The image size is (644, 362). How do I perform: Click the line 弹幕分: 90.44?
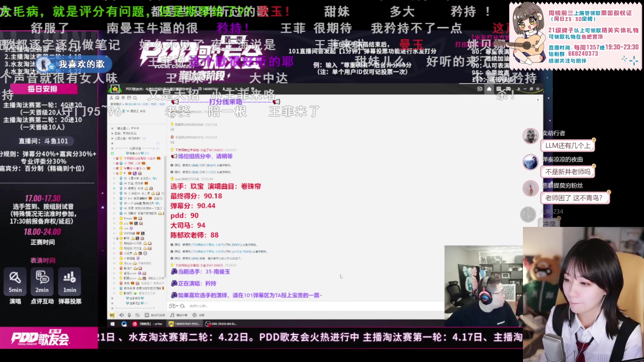(x=193, y=206)
